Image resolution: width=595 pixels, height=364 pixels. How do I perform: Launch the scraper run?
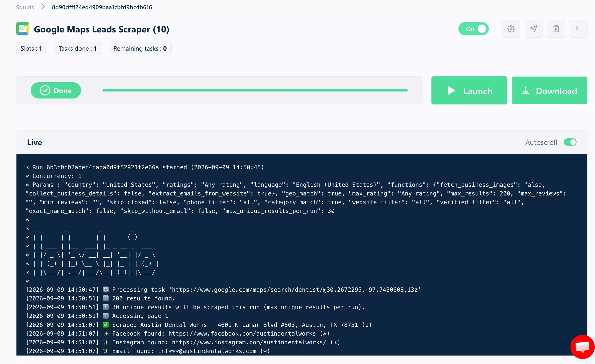point(469,91)
